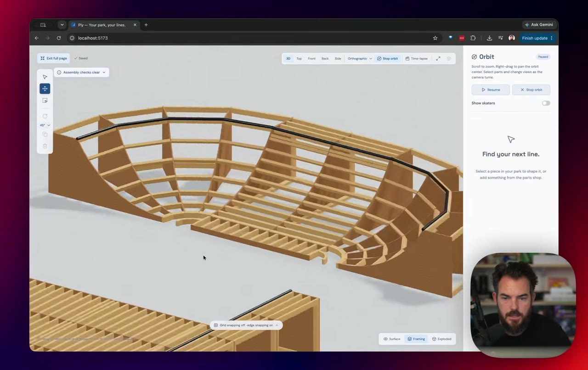The image size is (588, 370).
Task: Select the arrow pointer tool
Action: pos(45,77)
